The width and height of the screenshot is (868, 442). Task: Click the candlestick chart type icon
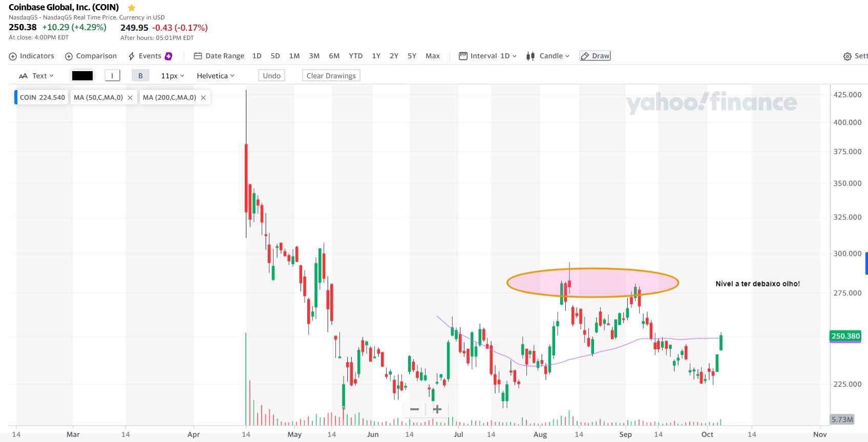pos(531,56)
